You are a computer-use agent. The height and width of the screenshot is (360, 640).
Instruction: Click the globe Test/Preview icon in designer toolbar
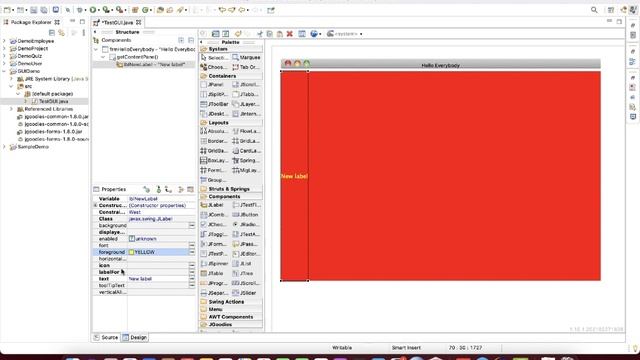313,34
